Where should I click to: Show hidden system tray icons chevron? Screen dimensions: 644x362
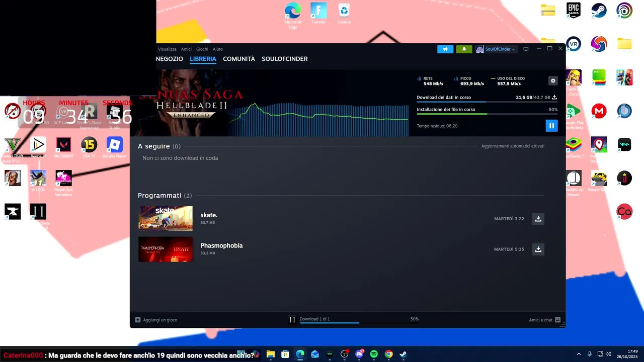coord(579,354)
